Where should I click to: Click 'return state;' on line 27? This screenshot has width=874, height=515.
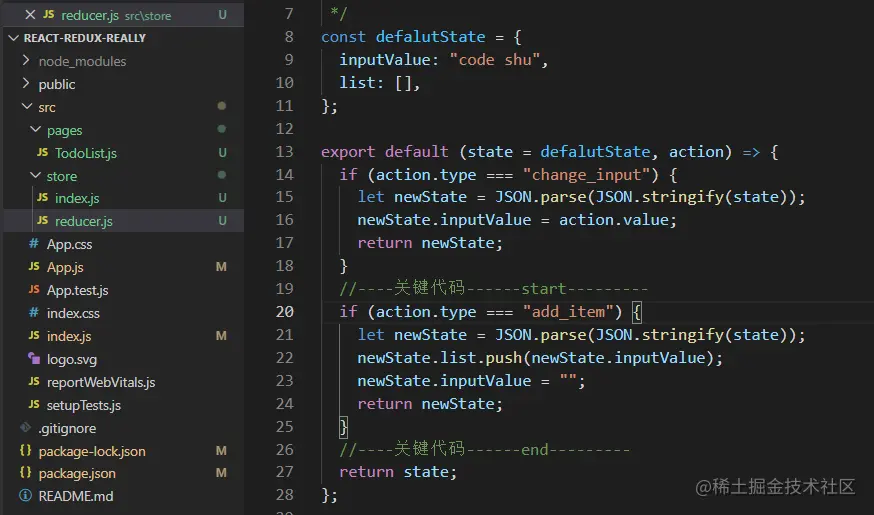click(x=398, y=472)
